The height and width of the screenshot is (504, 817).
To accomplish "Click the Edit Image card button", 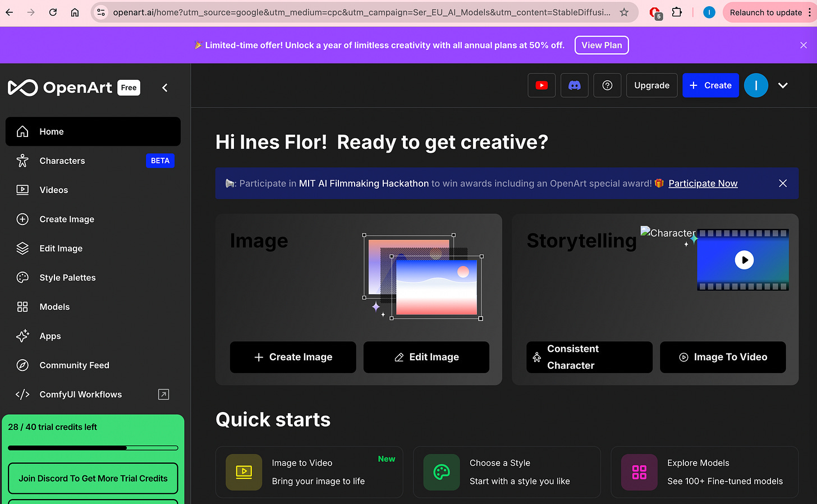I will coord(426,357).
